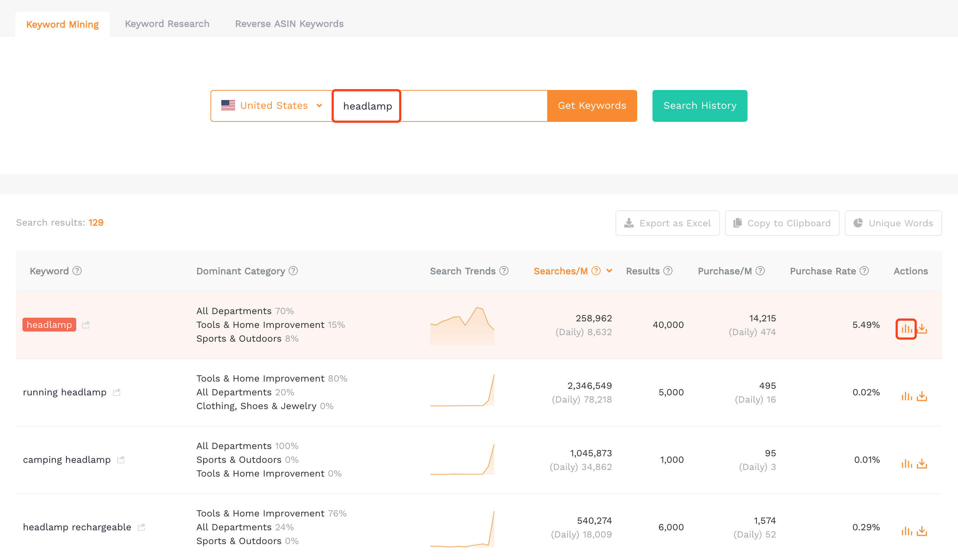Open chart icon for camping headlamp
Viewport: 958px width, 560px height.
[906, 464]
